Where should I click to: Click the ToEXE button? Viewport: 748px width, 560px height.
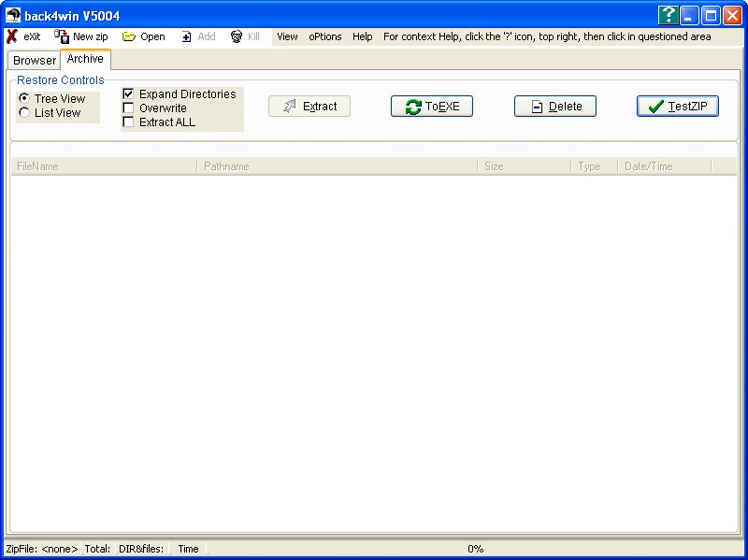tap(432, 106)
